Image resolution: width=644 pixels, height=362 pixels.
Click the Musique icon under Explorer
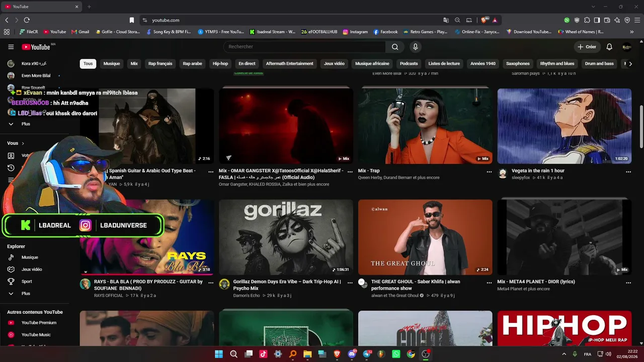(x=11, y=257)
